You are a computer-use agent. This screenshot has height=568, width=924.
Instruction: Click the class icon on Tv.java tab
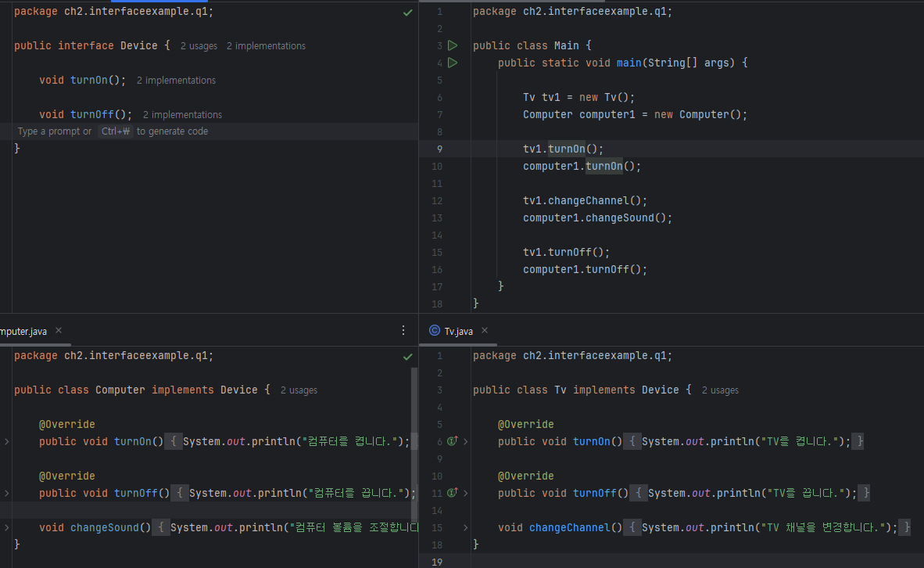click(x=435, y=331)
